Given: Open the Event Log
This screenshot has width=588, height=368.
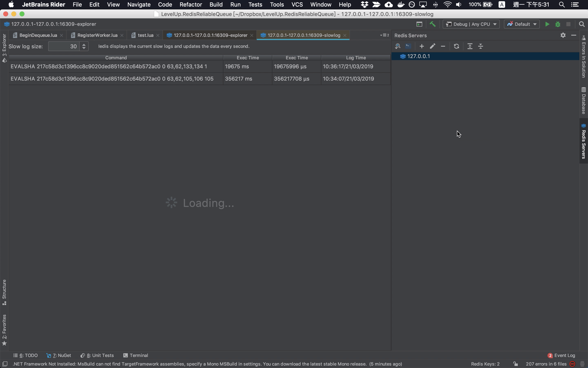Looking at the screenshot, I should coord(561,355).
